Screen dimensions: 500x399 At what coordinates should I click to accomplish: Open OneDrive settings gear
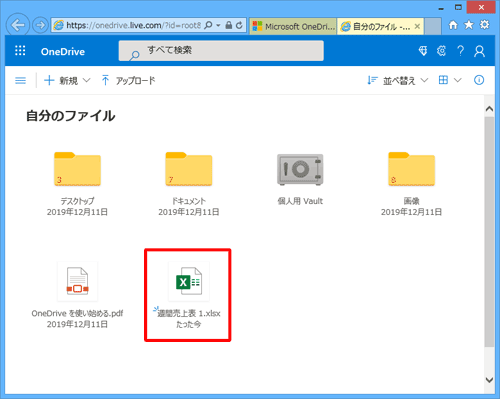pos(441,51)
